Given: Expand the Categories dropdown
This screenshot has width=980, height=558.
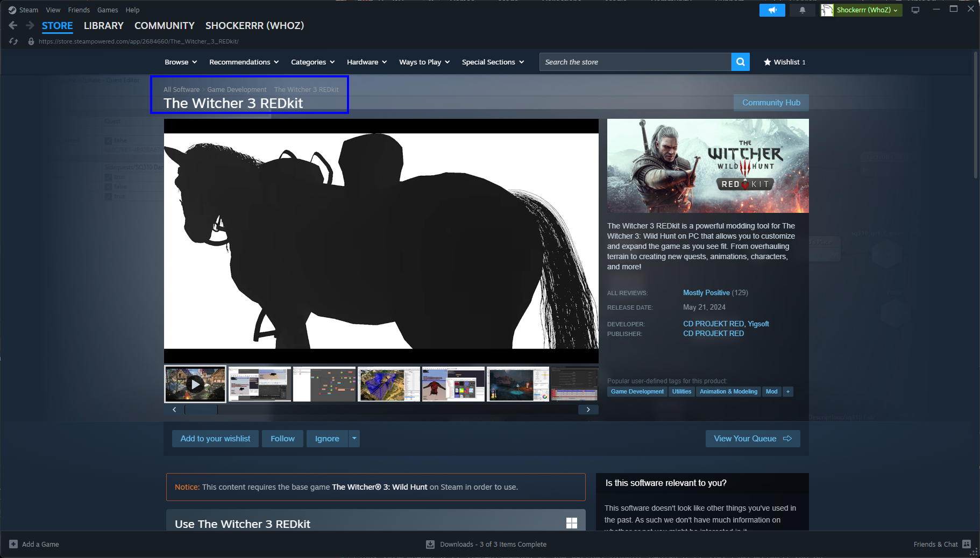Looking at the screenshot, I should [313, 62].
